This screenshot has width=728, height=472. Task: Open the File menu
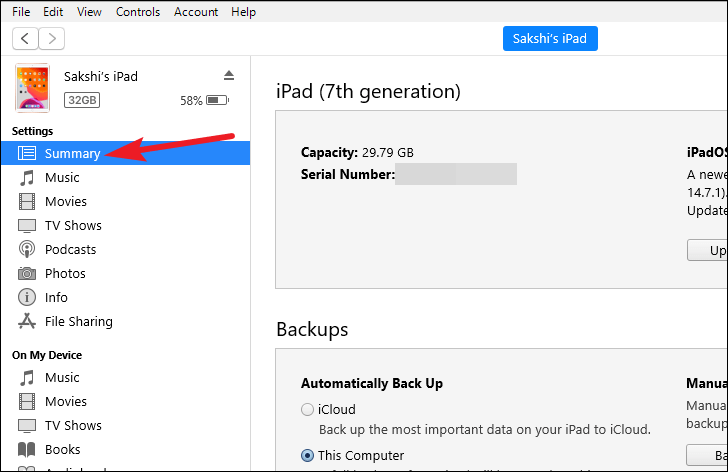click(x=21, y=12)
